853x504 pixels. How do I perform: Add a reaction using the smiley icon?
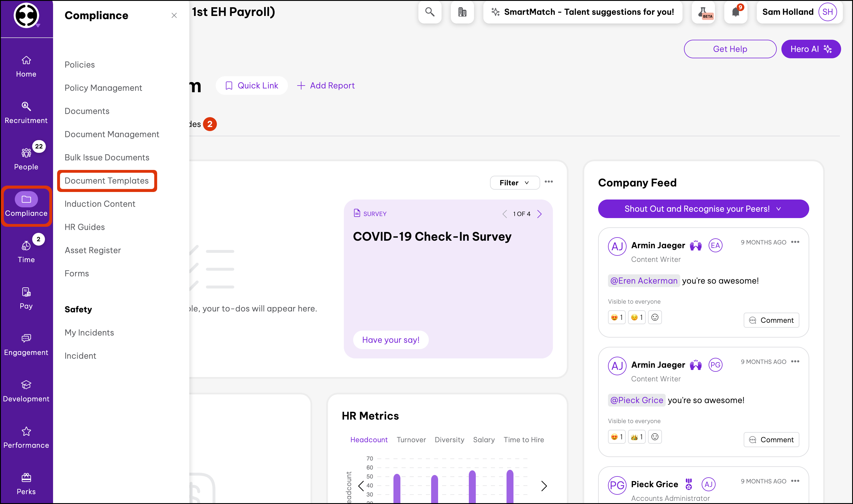[655, 317]
